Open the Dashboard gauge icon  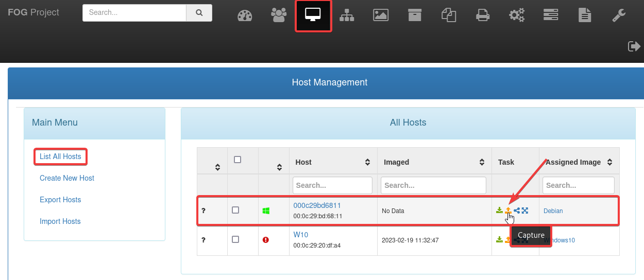click(245, 15)
